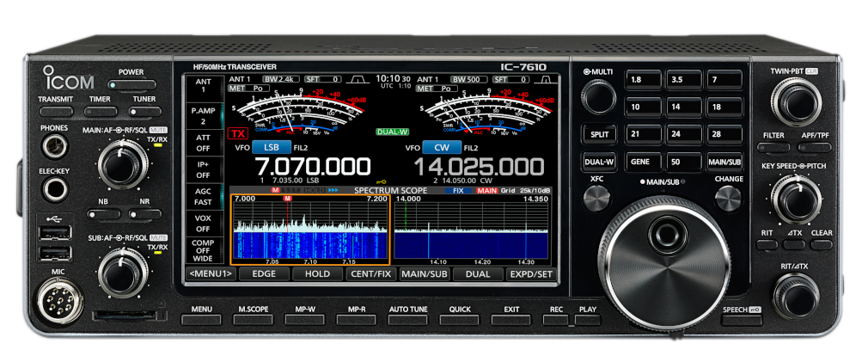The height and width of the screenshot is (362, 868).
Task: Tap the CENT/FIX softkey
Action: (371, 273)
